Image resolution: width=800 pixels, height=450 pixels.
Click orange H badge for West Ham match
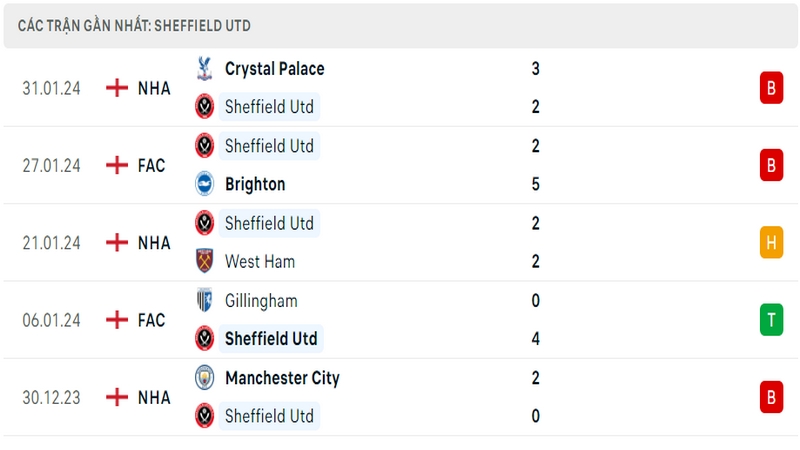[x=771, y=242]
